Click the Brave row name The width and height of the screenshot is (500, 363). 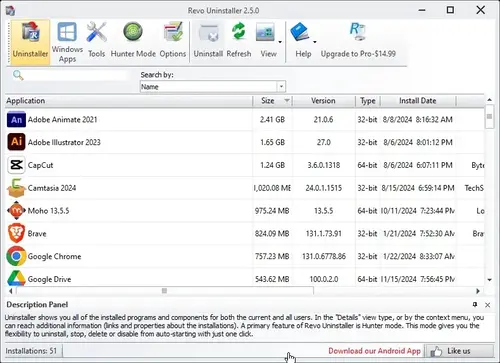coord(37,234)
